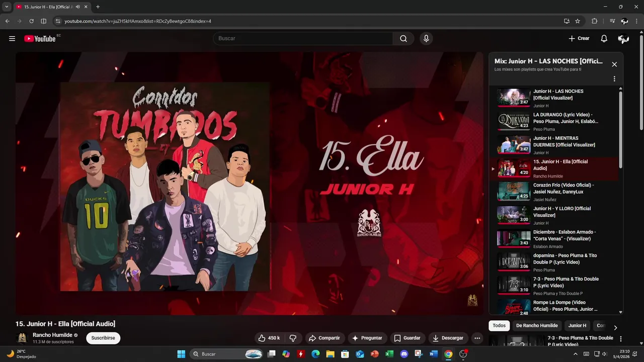View site information icon in address bar

58,21
